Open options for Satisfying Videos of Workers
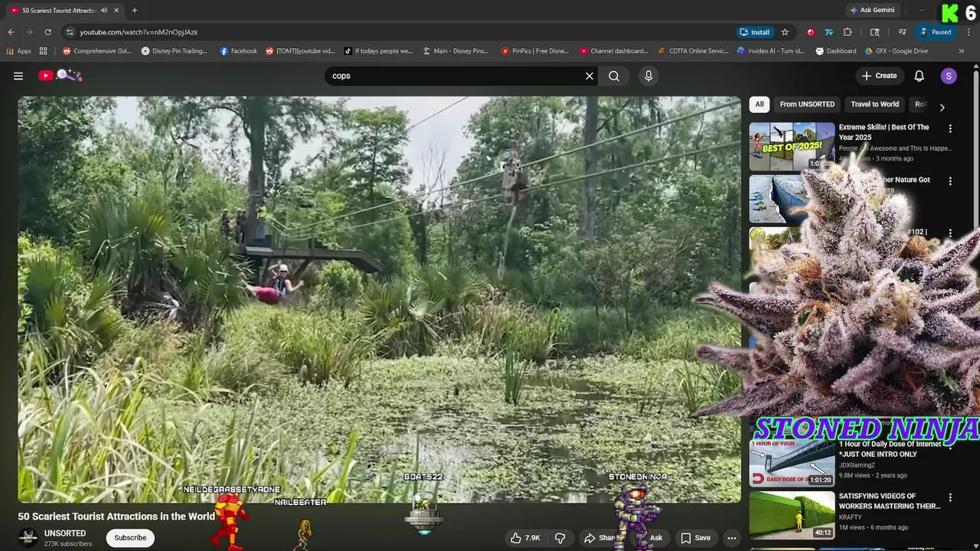This screenshot has height=551, width=980. [950, 498]
